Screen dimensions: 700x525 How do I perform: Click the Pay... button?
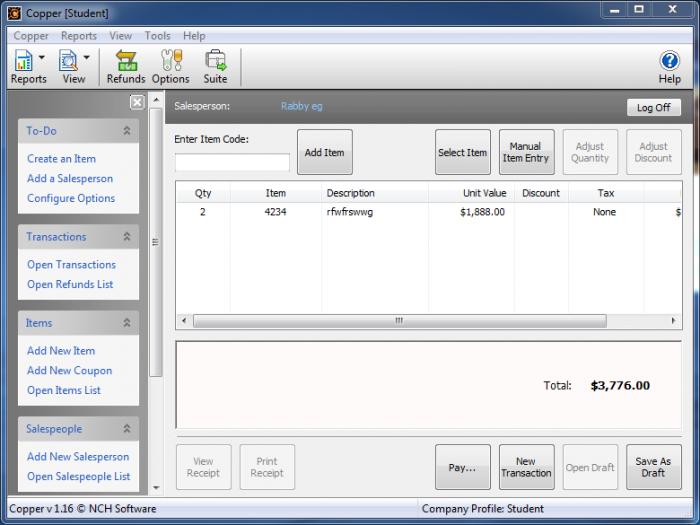[462, 467]
